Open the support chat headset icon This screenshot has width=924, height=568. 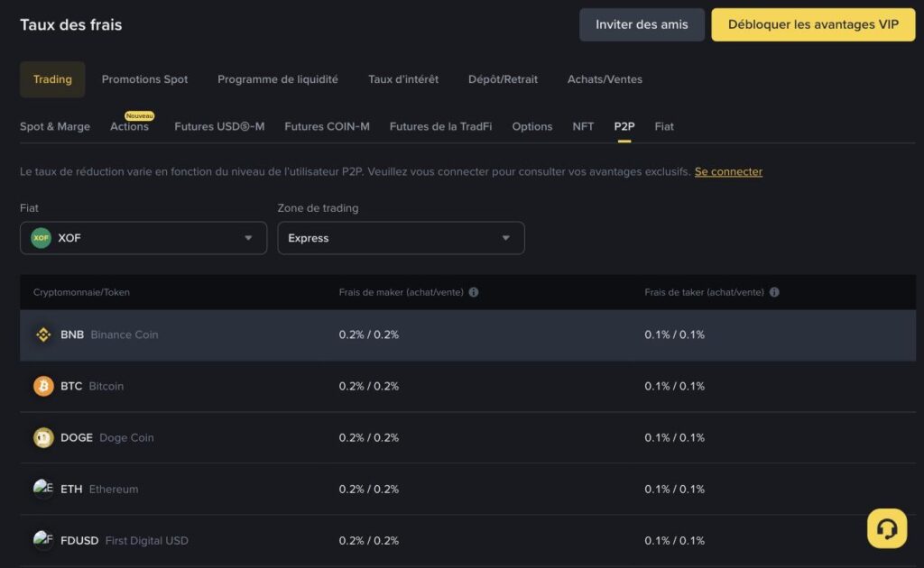[887, 528]
